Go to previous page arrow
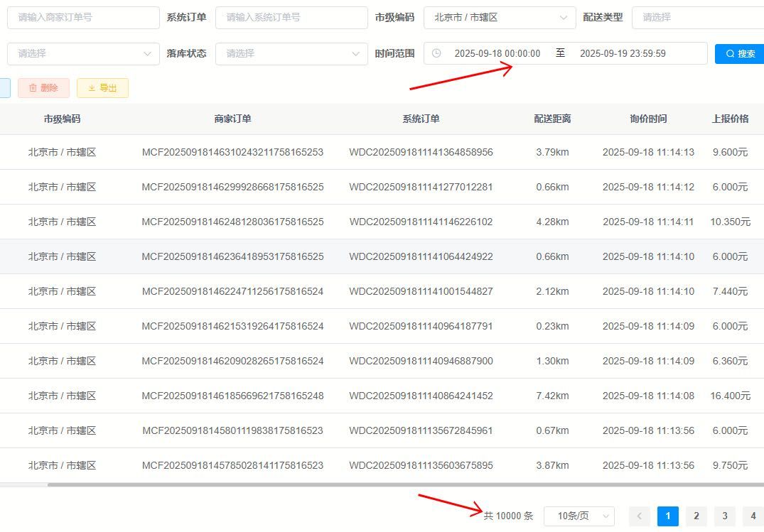This screenshot has width=764, height=532. [639, 516]
